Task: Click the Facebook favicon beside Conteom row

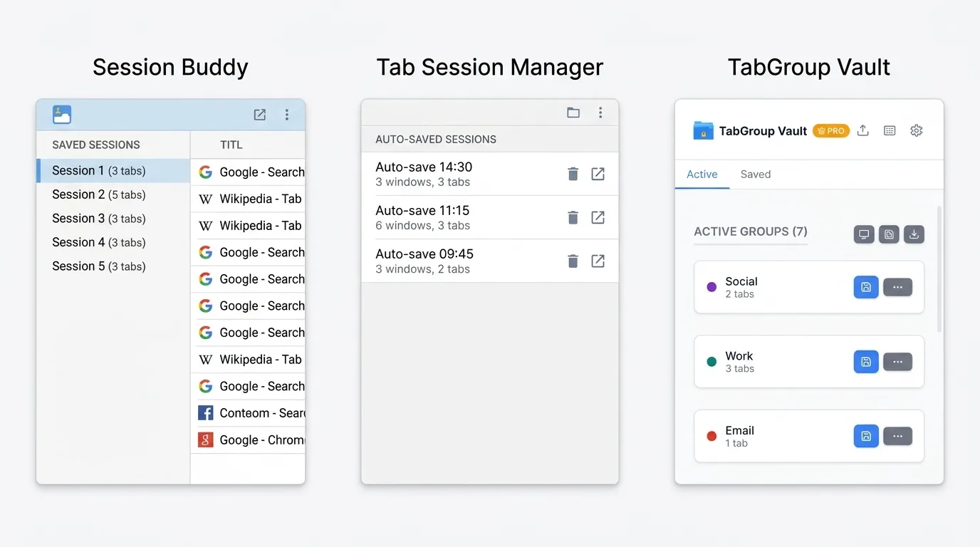Action: [x=206, y=413]
